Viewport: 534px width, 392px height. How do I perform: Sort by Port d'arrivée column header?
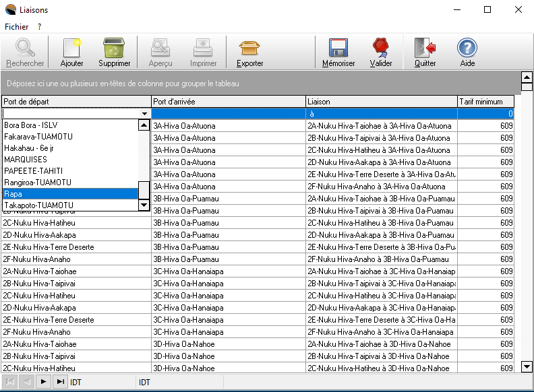[x=228, y=102]
